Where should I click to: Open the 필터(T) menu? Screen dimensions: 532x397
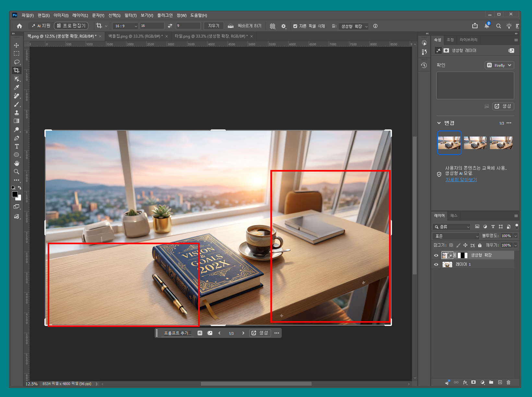(130, 15)
